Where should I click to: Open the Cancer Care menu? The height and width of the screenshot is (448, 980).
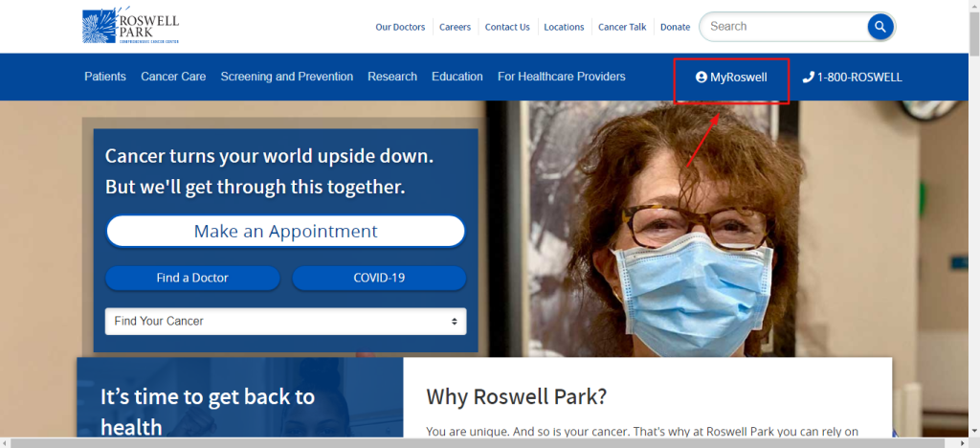(173, 77)
